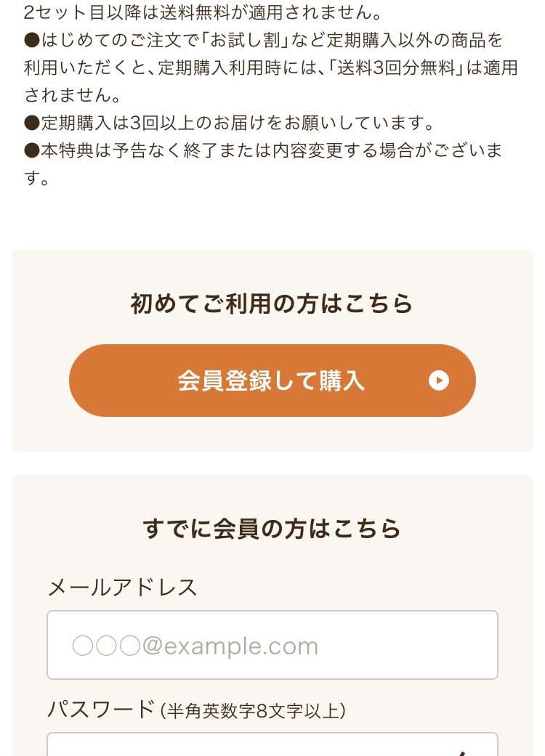Tap the play arrow icon on the orange button
The image size is (545, 756).
pos(438,381)
